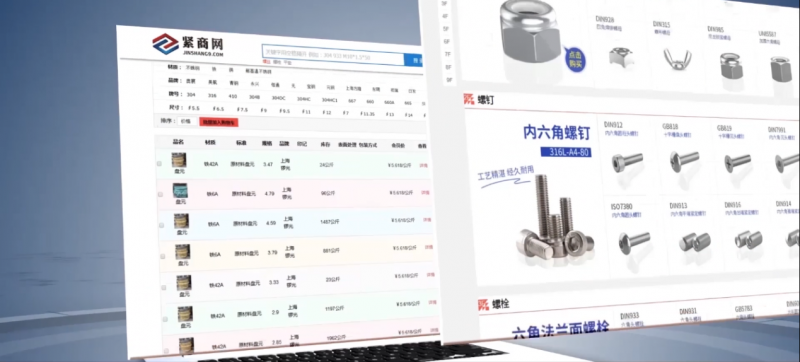Click the blue search button
Viewport: 800px width, 362px height.
(414, 60)
